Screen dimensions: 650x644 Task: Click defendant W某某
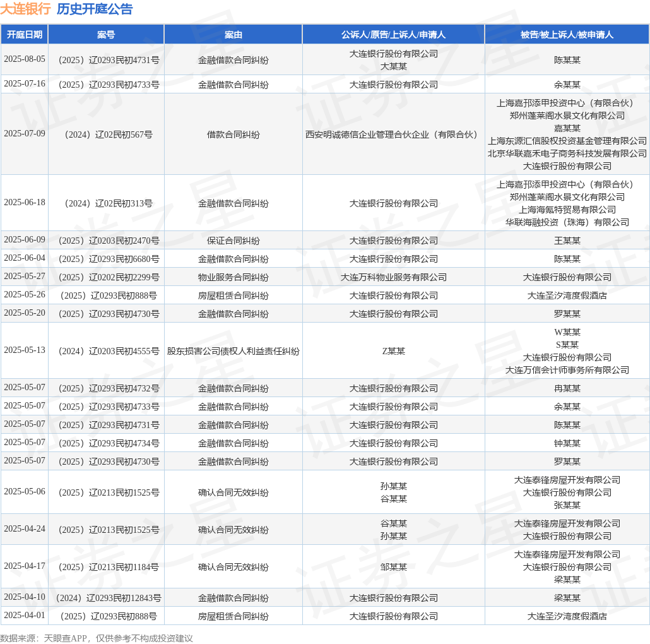click(x=567, y=332)
